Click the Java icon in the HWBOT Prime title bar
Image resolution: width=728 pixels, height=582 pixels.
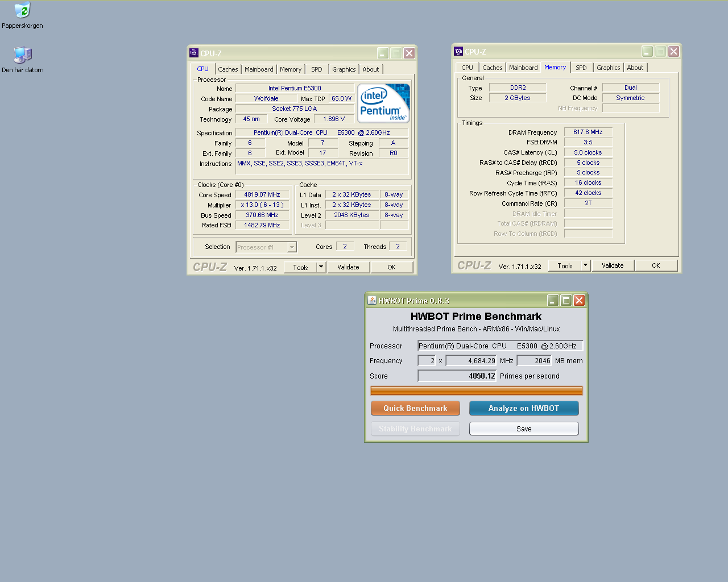(x=372, y=301)
